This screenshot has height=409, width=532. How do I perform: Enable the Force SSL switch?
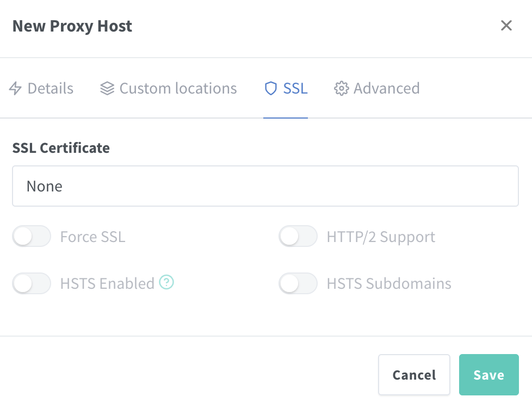click(x=32, y=237)
